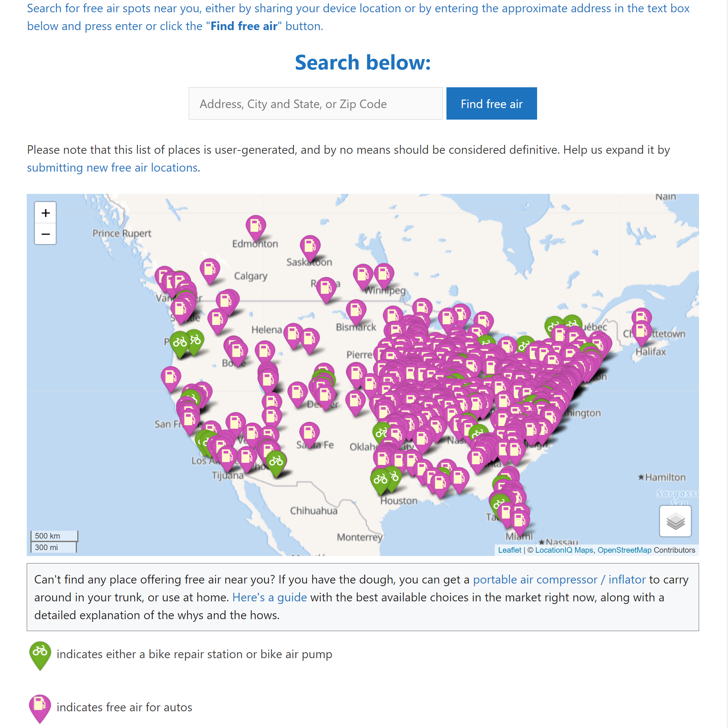Open the map layers control
The image size is (728, 728).
coord(675,522)
